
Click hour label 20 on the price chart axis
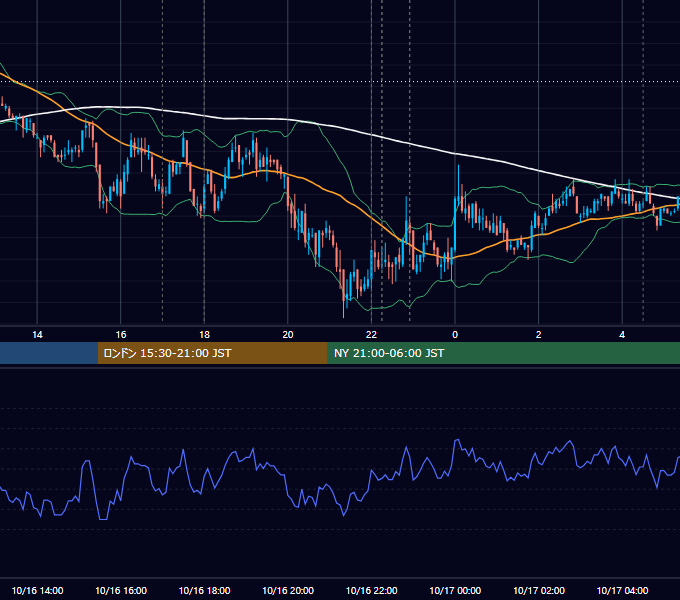(288, 335)
